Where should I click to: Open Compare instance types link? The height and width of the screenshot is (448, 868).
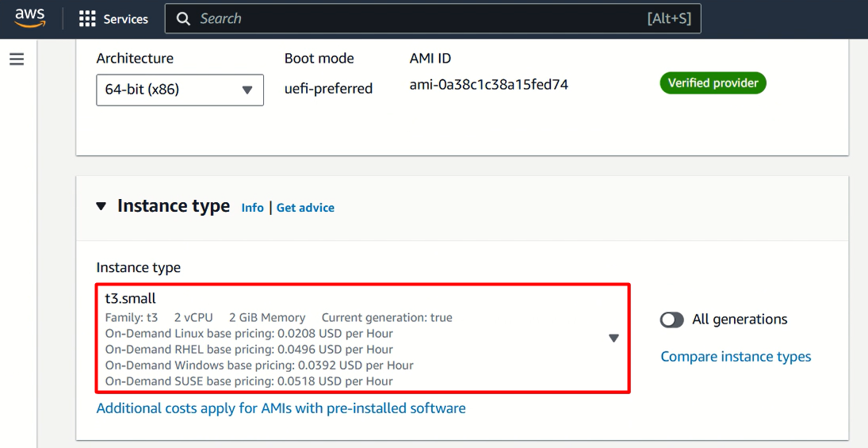pos(736,357)
